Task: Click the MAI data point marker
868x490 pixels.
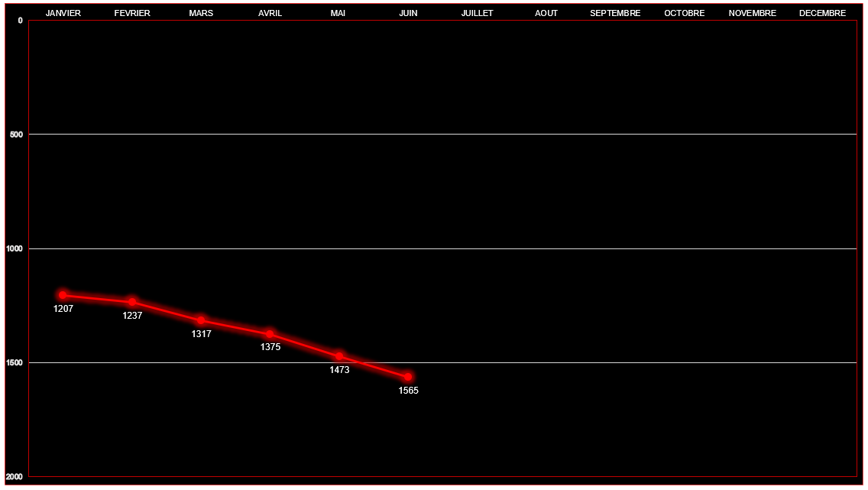Action: 339,356
